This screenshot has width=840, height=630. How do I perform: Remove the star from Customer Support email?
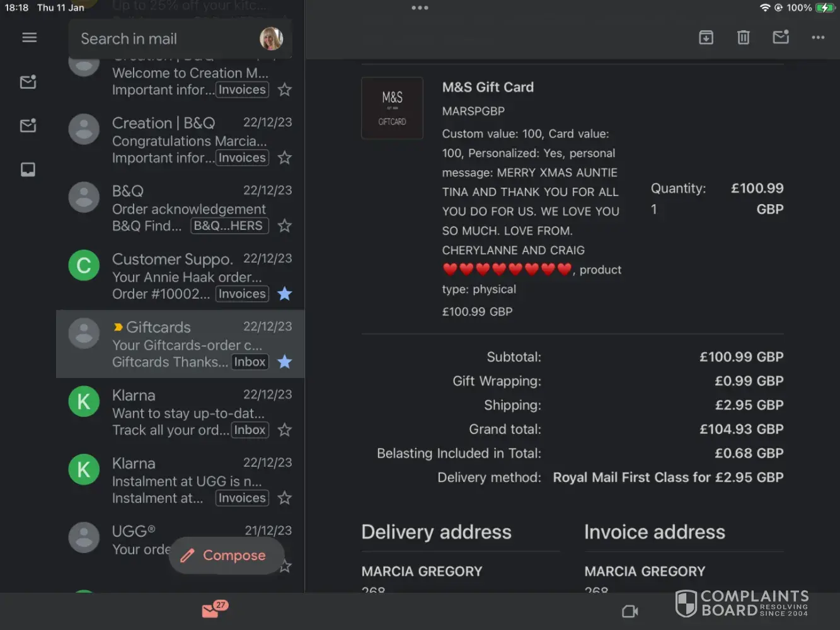(x=285, y=294)
